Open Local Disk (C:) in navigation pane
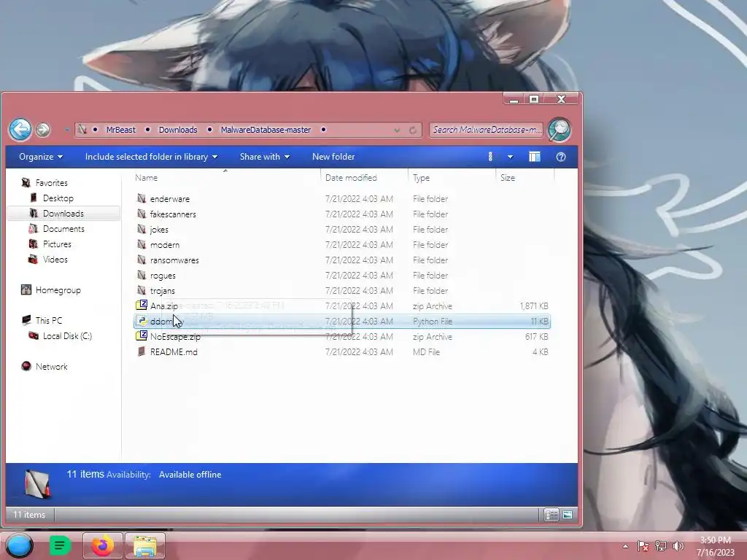 coord(67,335)
